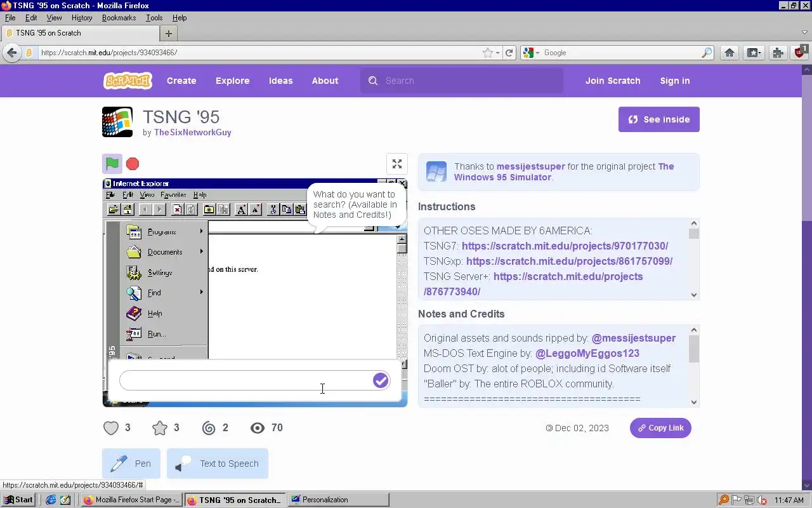812x508 pixels.
Task: Open the Firefox File menu
Action: pyautogui.click(x=10, y=18)
